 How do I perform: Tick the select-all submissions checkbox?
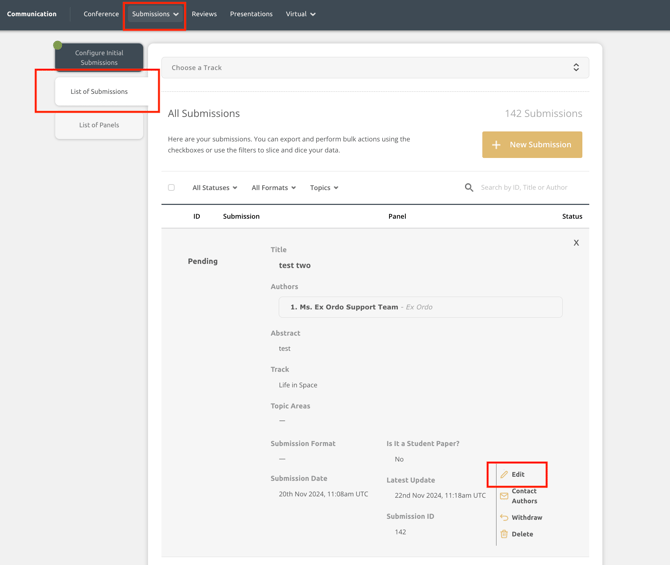coord(171,188)
